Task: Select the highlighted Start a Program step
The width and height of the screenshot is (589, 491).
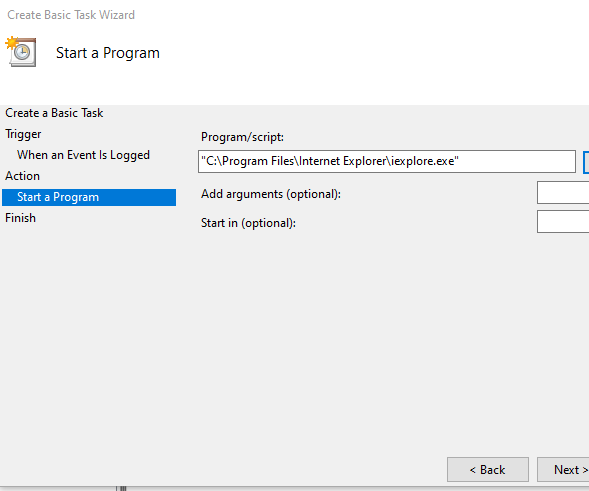Action: (89, 197)
